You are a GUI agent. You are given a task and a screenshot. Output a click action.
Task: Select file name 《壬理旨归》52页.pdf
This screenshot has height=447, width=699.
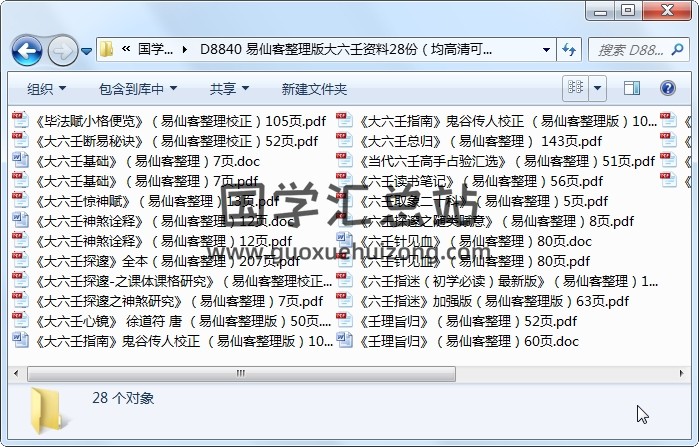(x=468, y=322)
